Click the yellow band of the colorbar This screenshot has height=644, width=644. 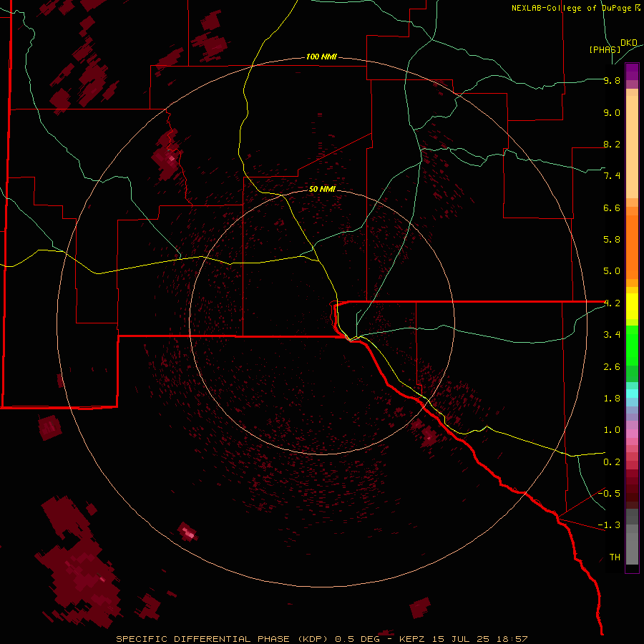632,306
